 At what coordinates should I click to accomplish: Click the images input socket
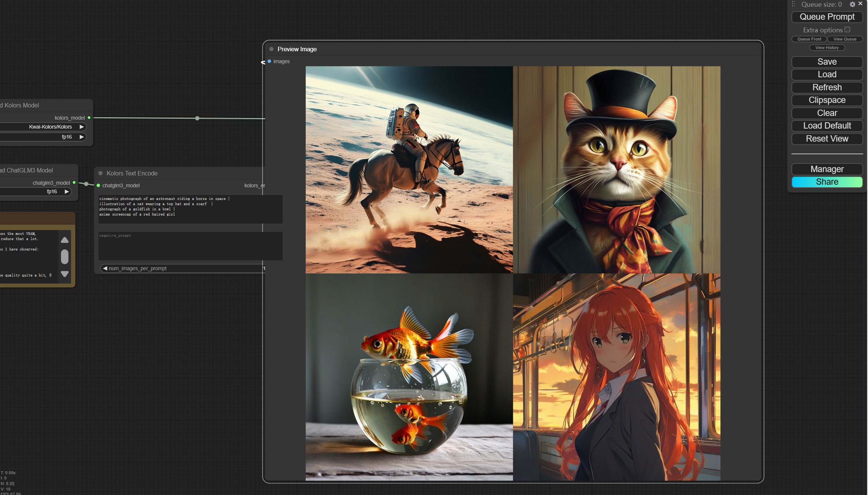269,61
